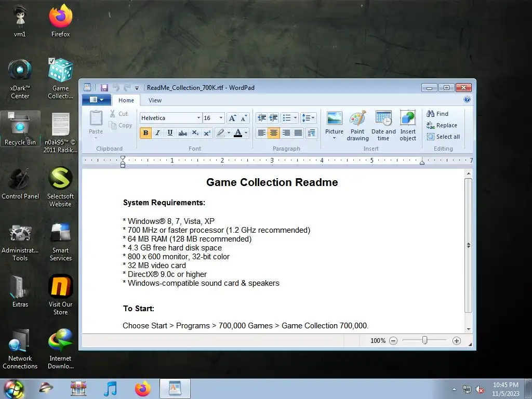Image resolution: width=532 pixels, height=399 pixels.
Task: Insert a Paint drawing
Action: click(357, 125)
